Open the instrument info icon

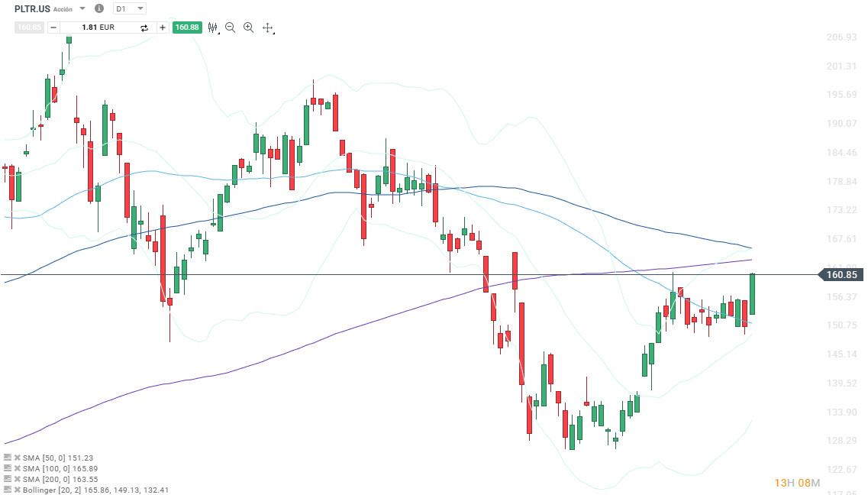99,9
